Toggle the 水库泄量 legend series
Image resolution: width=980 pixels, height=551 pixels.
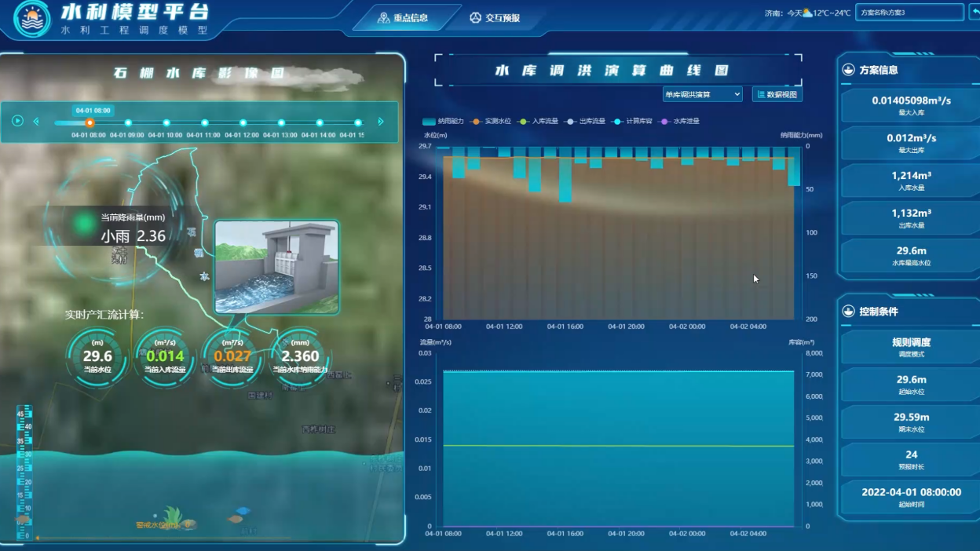click(x=678, y=121)
